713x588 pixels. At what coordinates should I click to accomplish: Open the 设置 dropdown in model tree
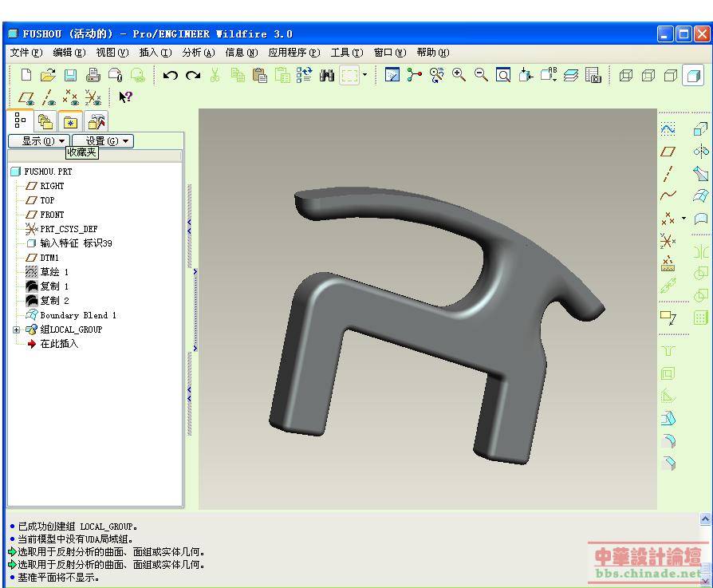click(102, 141)
